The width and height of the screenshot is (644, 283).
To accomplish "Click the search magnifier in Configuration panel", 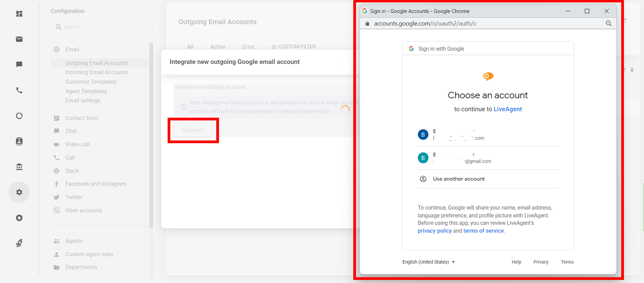I will 58,27.
